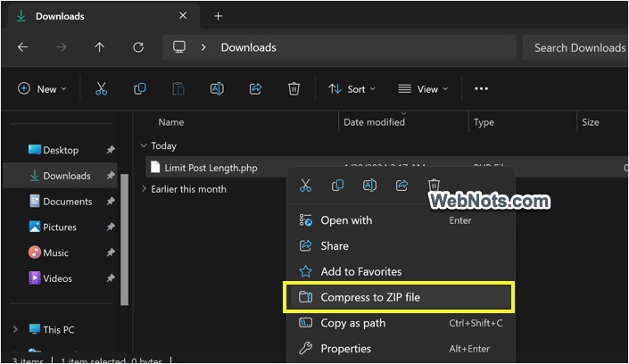Open Properties from the context menu
629x364 pixels.
click(400, 349)
